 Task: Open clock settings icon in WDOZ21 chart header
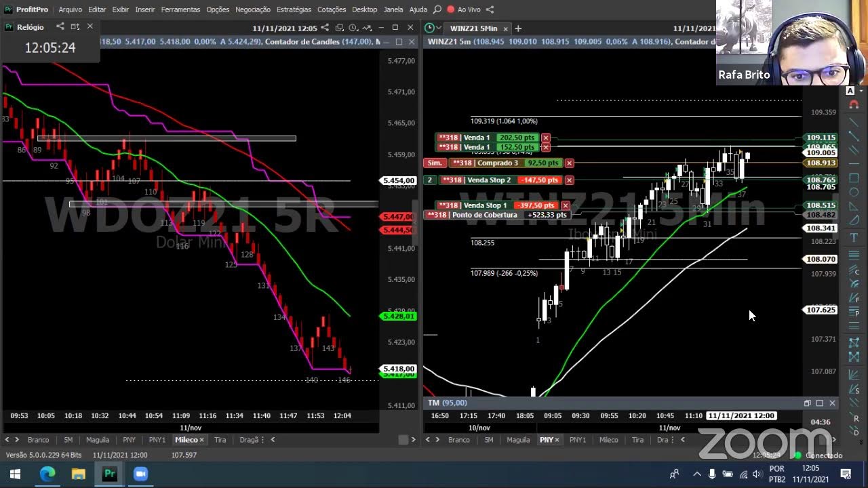(353, 28)
